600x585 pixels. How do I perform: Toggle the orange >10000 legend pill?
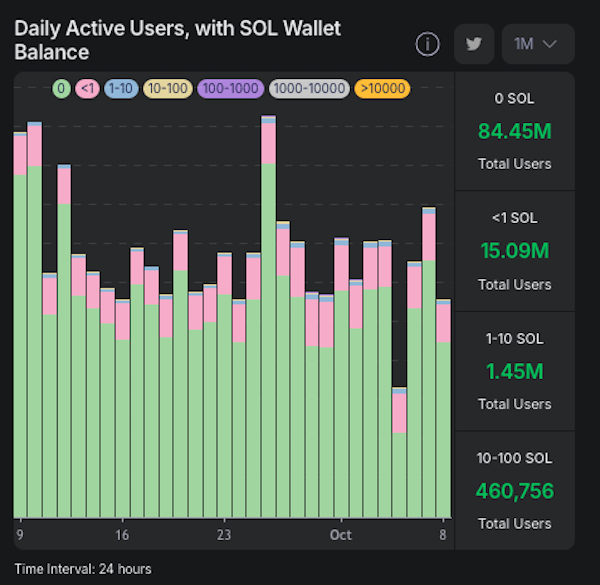383,89
